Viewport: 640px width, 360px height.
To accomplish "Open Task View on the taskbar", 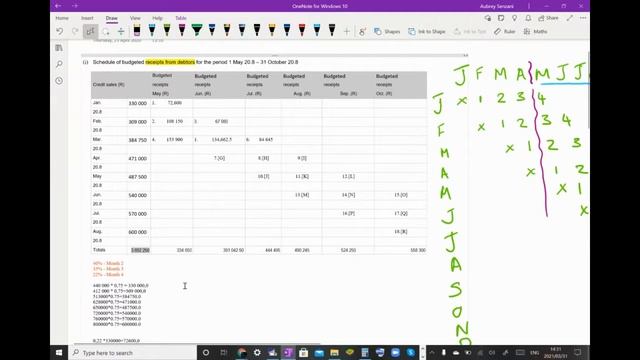I will point(223,353).
